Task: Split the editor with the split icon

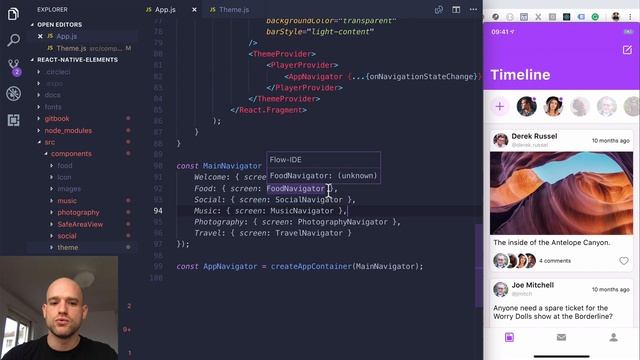Action: click(x=456, y=9)
